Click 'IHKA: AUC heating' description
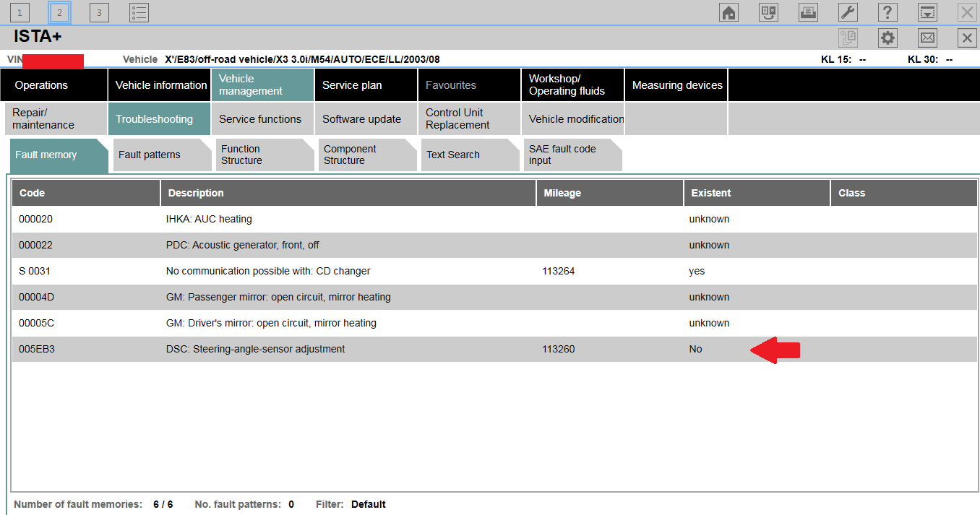The width and height of the screenshot is (980, 515). point(209,219)
